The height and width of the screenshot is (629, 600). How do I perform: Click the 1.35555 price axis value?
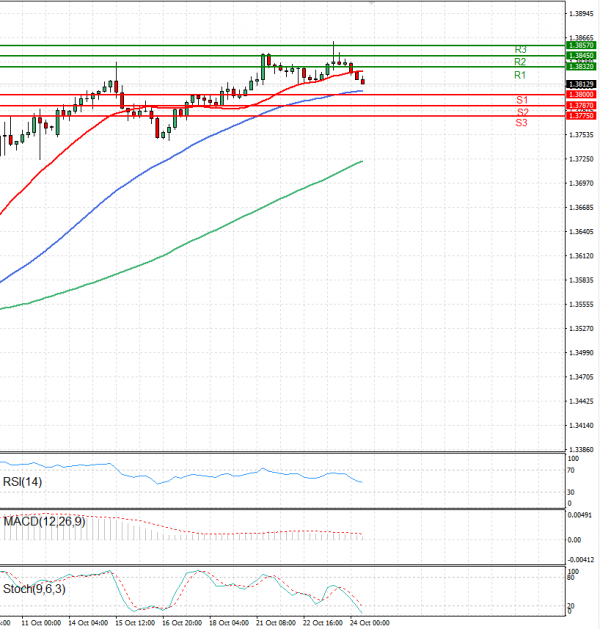click(581, 304)
